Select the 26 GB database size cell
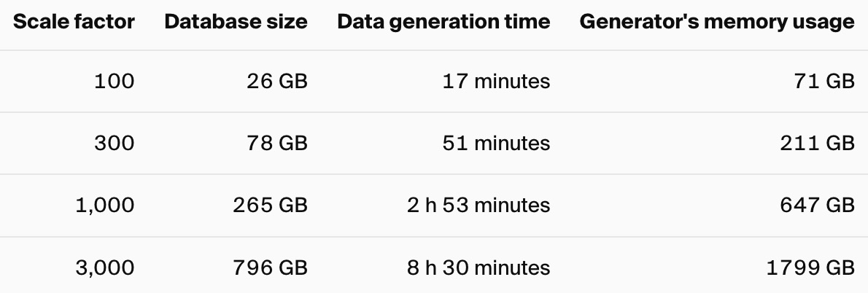Image resolution: width=868 pixels, height=293 pixels. tap(276, 81)
